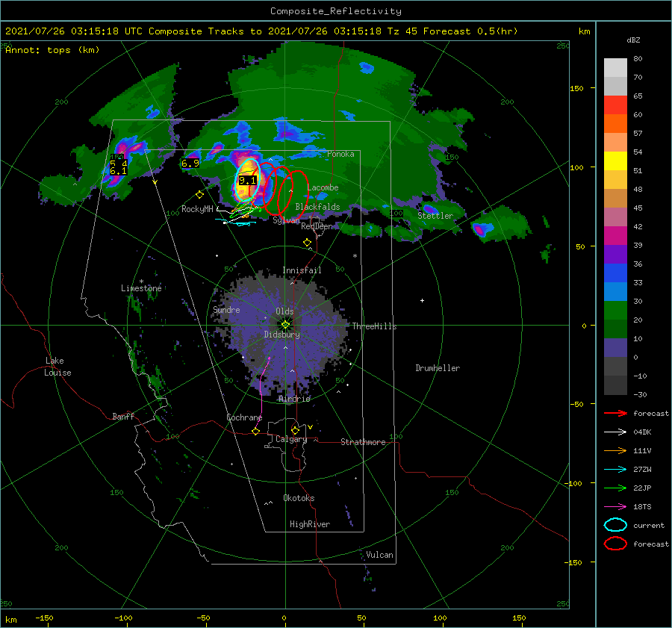This screenshot has width=672, height=628.
Task: Click the Okotoks town label
Action: [299, 498]
